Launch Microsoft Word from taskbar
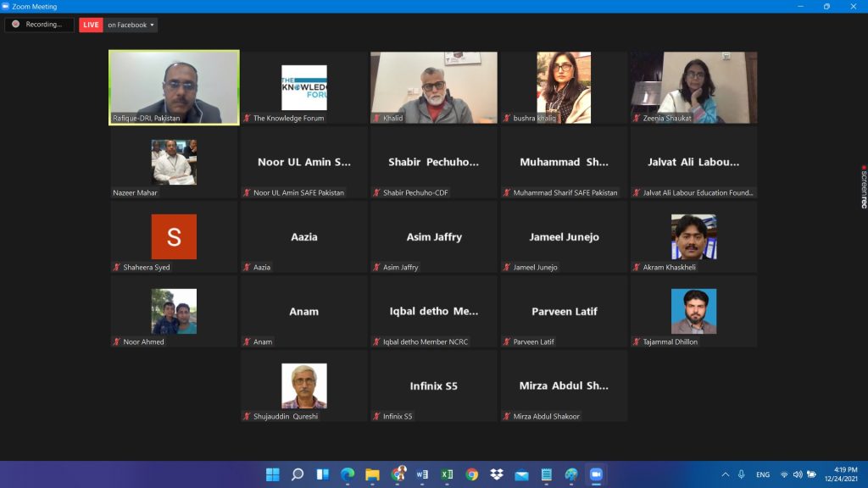Viewport: 868px width, 488px height. pyautogui.click(x=421, y=474)
